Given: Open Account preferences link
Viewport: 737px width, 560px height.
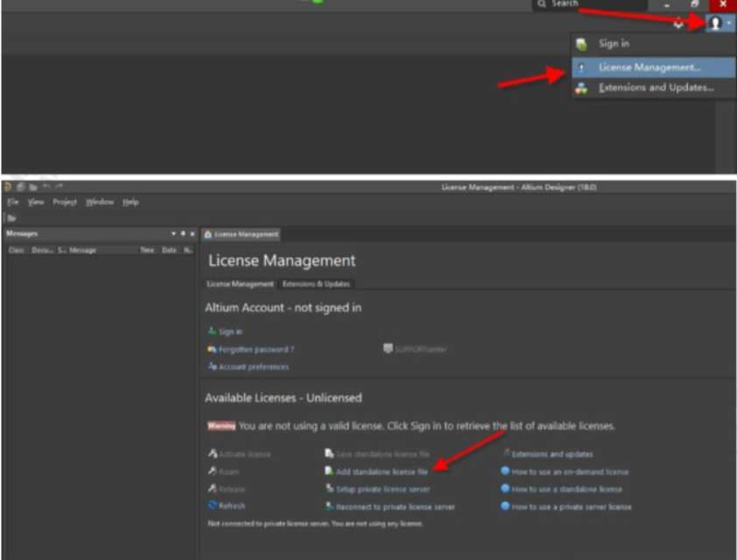Looking at the screenshot, I should pos(254,367).
